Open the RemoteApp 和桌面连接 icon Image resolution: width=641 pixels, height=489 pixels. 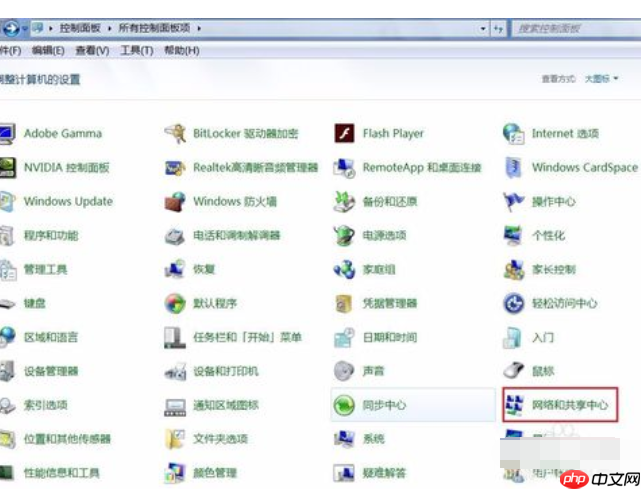(x=344, y=168)
